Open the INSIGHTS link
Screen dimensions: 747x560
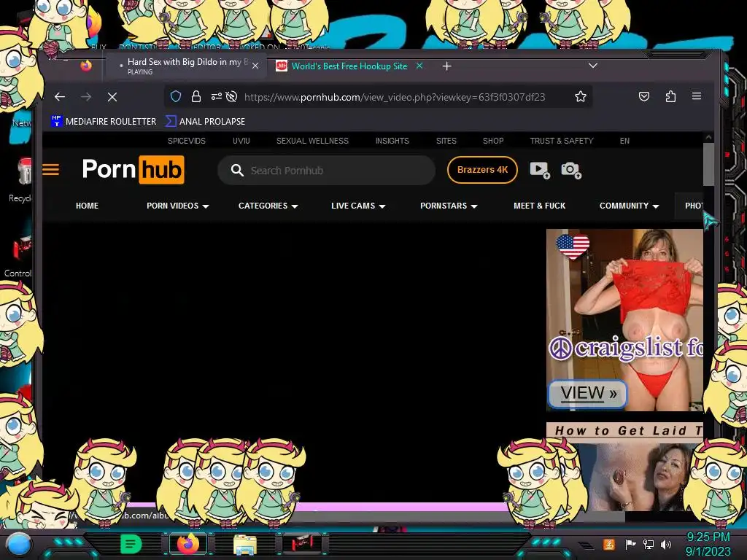(392, 141)
